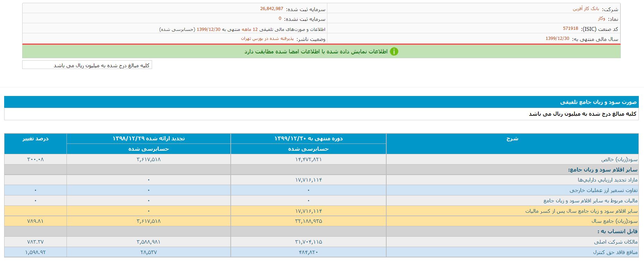Image resolution: width=644 pixels, height=263 pixels.
Task: Click the symbol value وکار
Action: click(601, 19)
